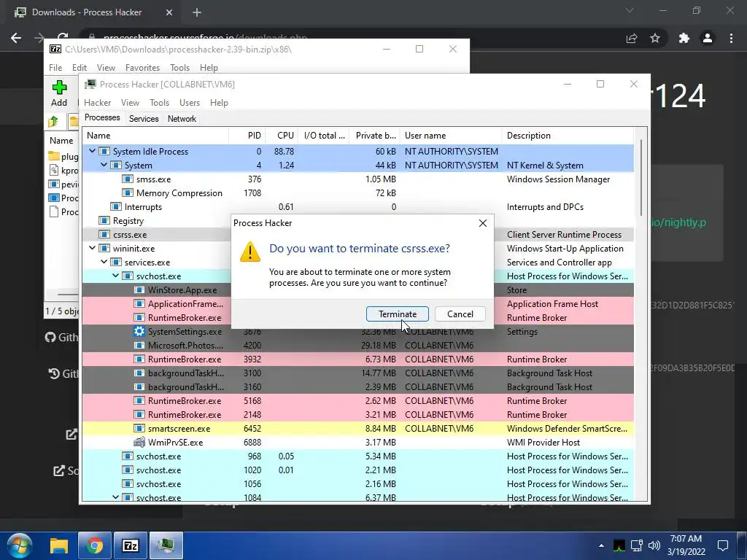The image size is (747, 560).
Task: Click the WinStore.App.exe process icon
Action: point(139,290)
